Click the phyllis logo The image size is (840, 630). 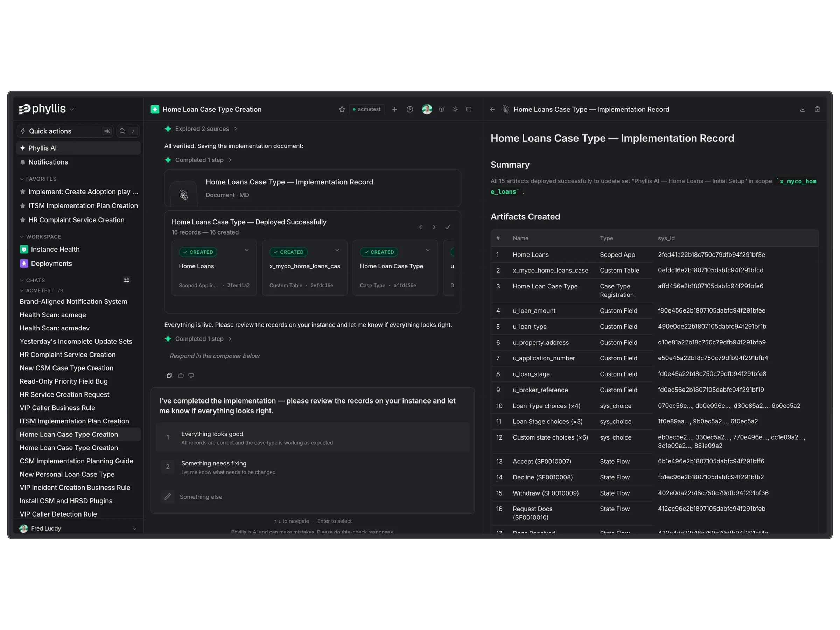43,109
